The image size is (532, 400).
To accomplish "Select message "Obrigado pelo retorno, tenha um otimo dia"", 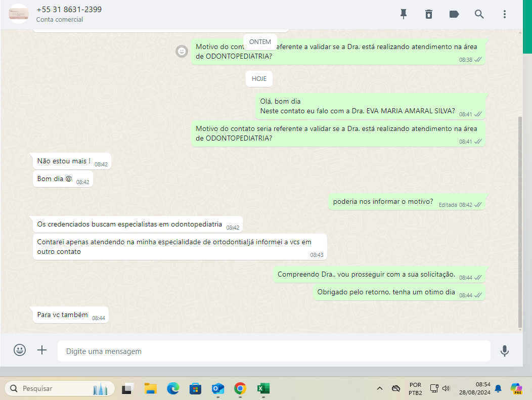I will (399, 292).
